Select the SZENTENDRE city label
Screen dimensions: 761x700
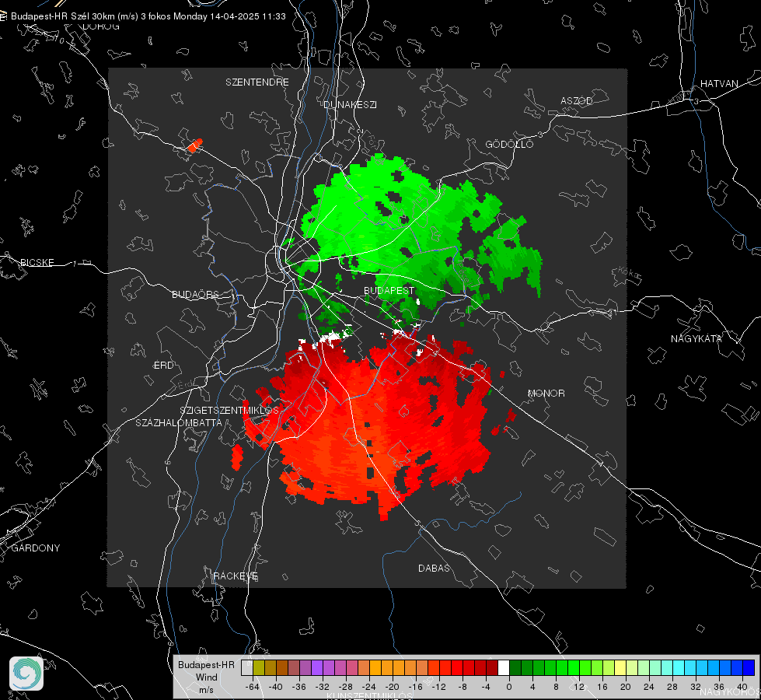pyautogui.click(x=257, y=82)
